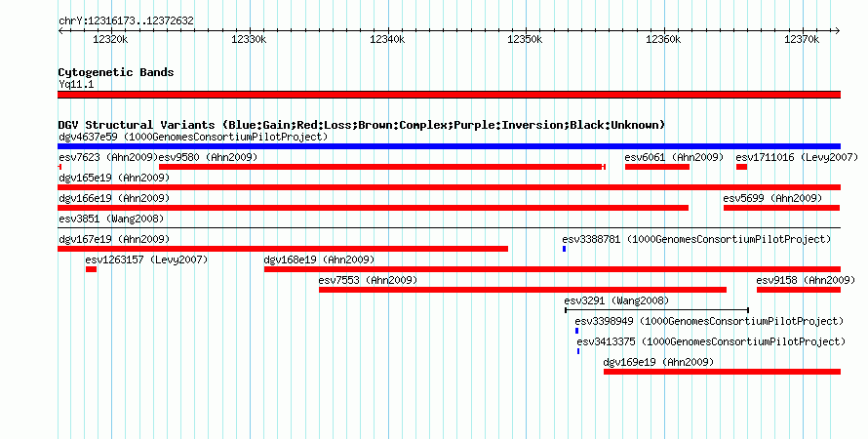Select the dgv169e19 (Ahn2009) label

click(658, 362)
